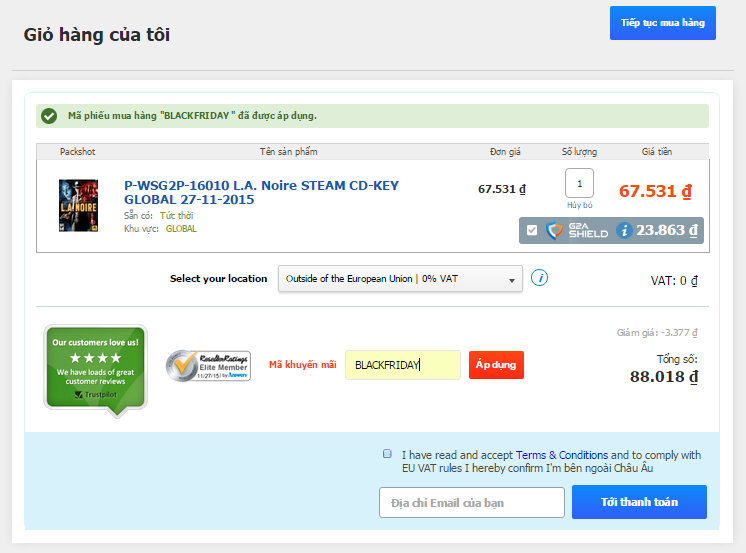Click the Đơn giá column header
Image resolution: width=746 pixels, height=553 pixels.
pos(505,151)
